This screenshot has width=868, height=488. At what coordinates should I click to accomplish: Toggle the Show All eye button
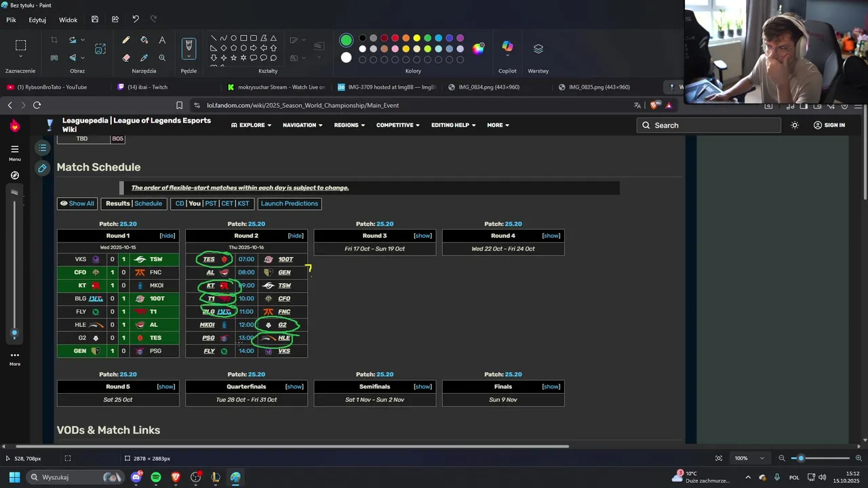point(77,203)
